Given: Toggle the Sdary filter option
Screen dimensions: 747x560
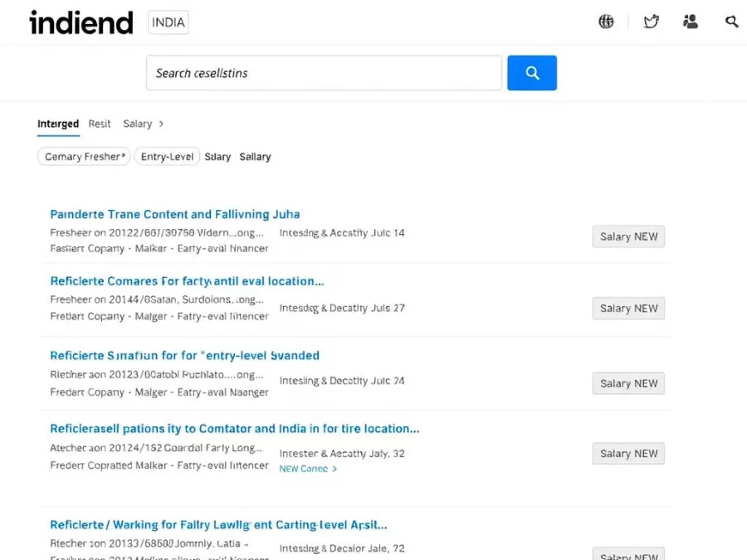Looking at the screenshot, I should click(x=217, y=157).
